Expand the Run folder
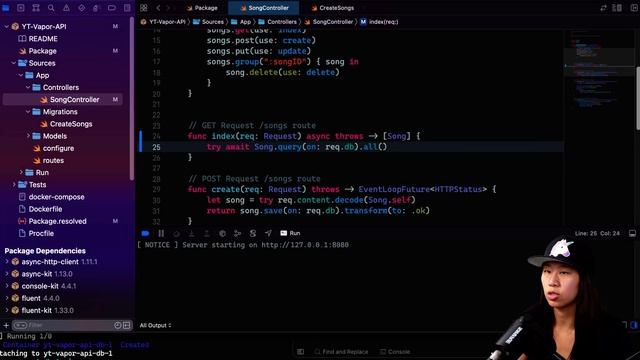The image size is (640, 360). (21, 173)
